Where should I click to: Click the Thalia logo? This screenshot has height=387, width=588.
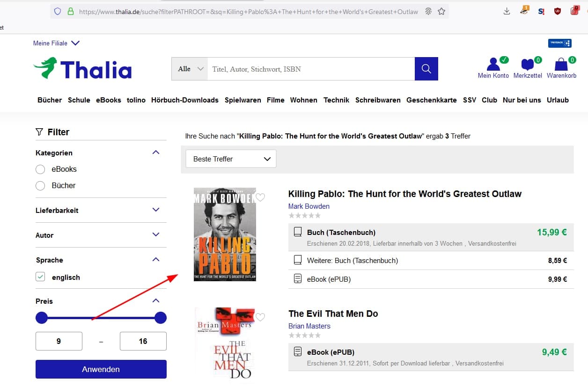click(82, 69)
